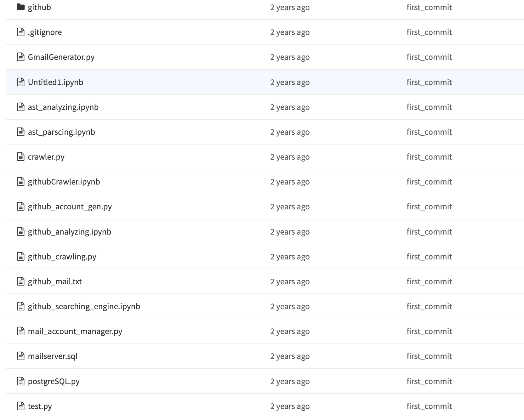Open github_analyzing.ipynb notebook
Screen dimensions: 524x420
click(x=70, y=232)
